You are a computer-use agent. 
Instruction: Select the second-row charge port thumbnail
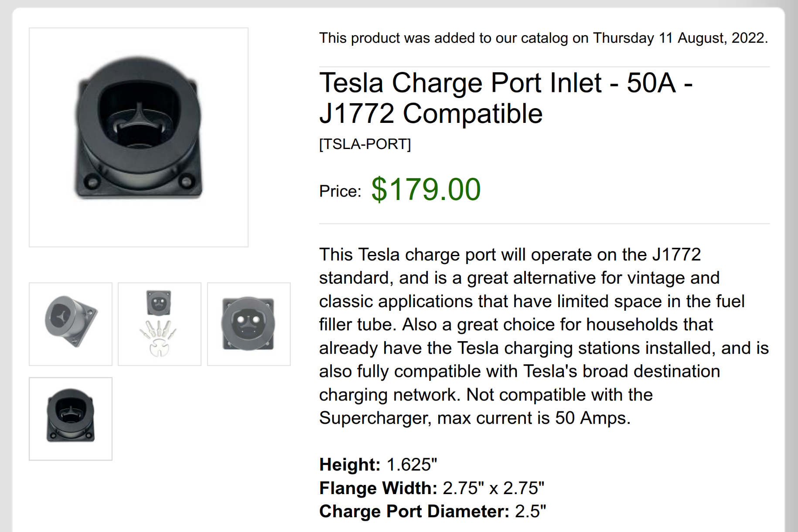tap(71, 418)
